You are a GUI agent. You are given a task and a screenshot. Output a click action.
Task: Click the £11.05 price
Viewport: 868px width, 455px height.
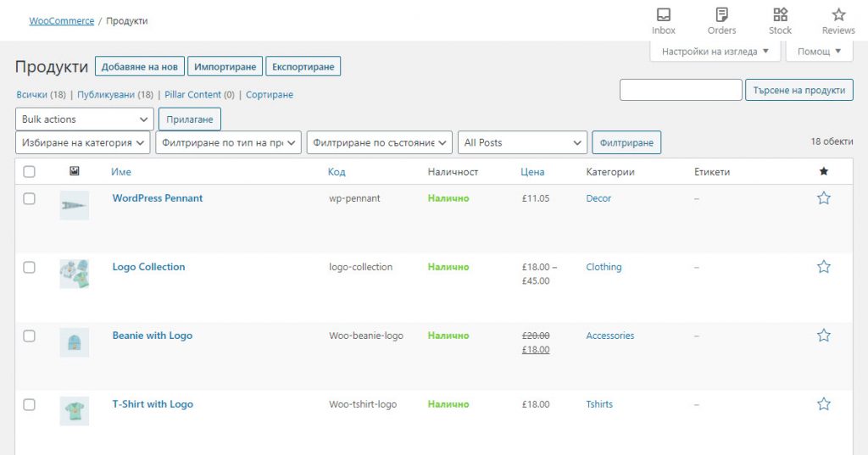pyautogui.click(x=536, y=198)
